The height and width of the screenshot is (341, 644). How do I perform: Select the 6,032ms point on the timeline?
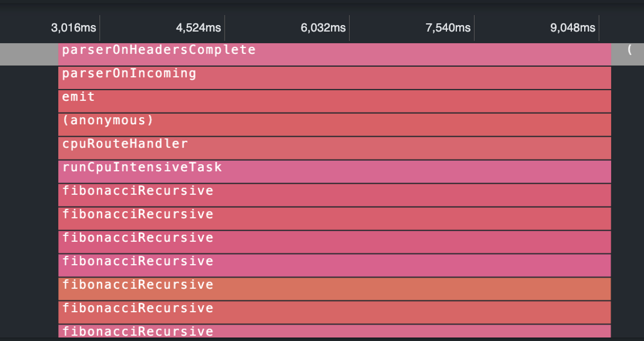pyautogui.click(x=323, y=27)
